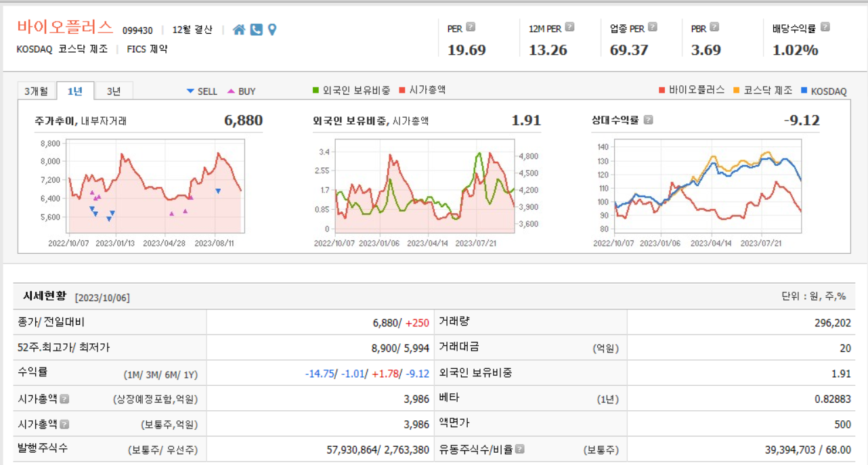Open the company homepage via home icon
Screen dimensions: 868x465
(238, 30)
